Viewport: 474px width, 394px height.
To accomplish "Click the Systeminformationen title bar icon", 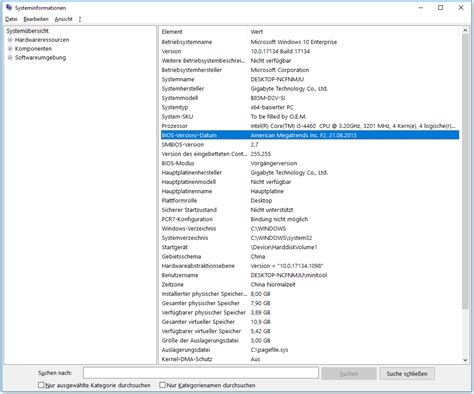I will pos(9,7).
